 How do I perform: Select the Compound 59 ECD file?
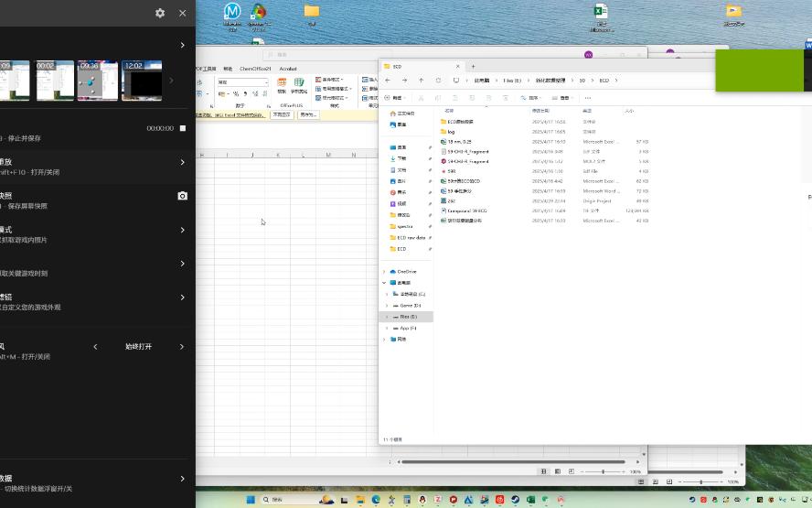point(544,211)
